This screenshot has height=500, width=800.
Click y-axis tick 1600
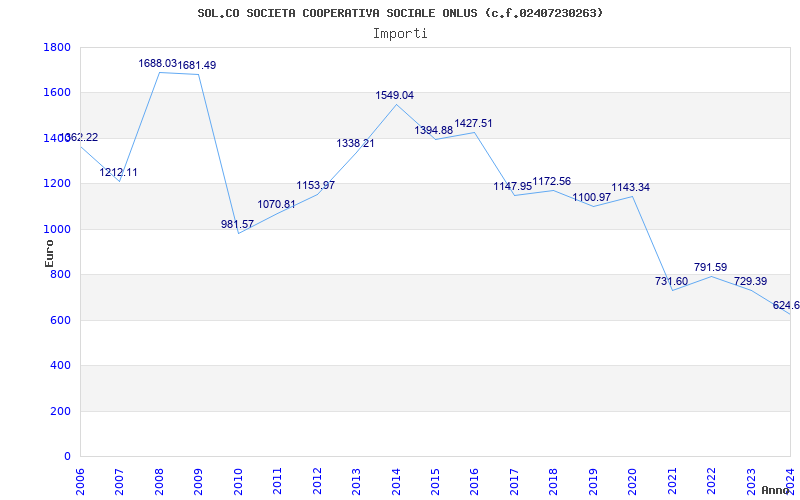coord(57,93)
